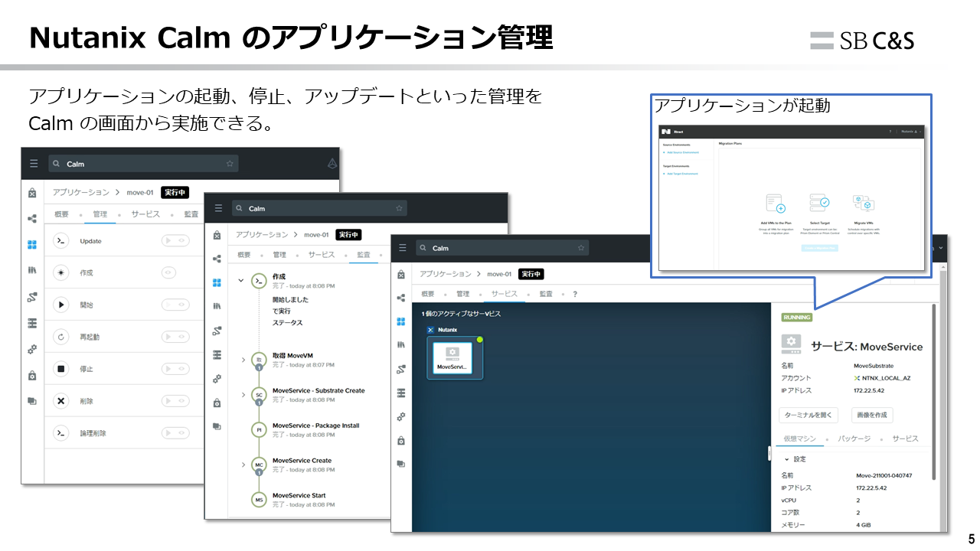Click the question mark after the 監査 tab

(575, 294)
